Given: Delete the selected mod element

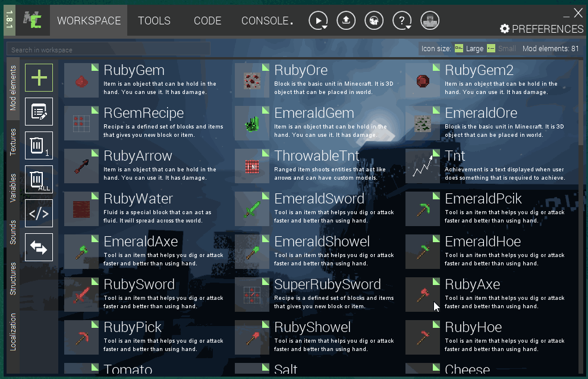Looking at the screenshot, I should tap(39, 145).
